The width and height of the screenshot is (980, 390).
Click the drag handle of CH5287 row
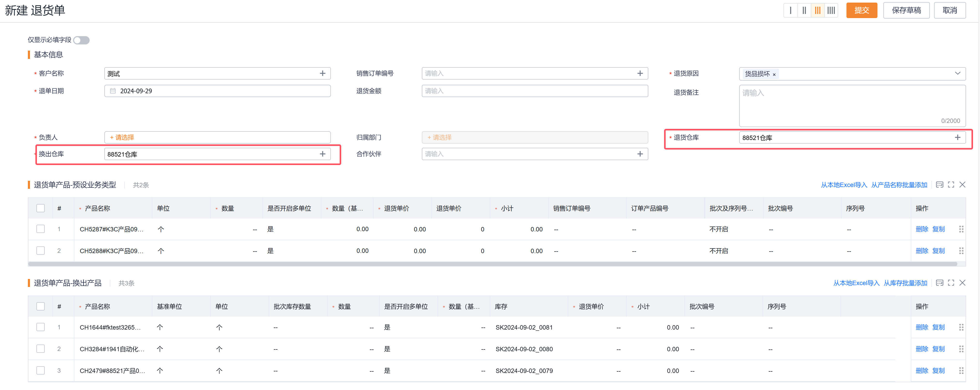tap(961, 229)
